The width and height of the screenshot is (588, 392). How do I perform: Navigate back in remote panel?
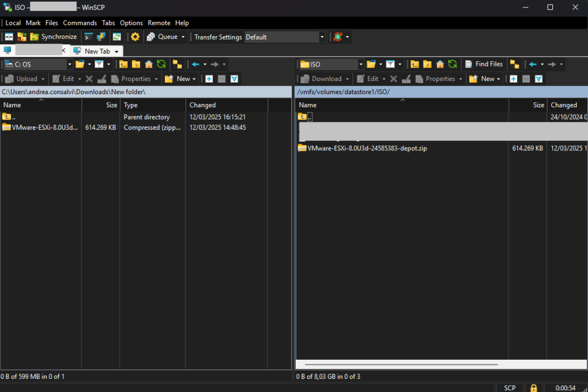533,64
